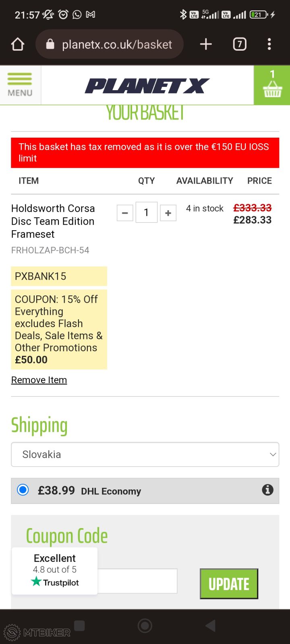
Task: Click the Planet X logo
Action: pos(147,86)
